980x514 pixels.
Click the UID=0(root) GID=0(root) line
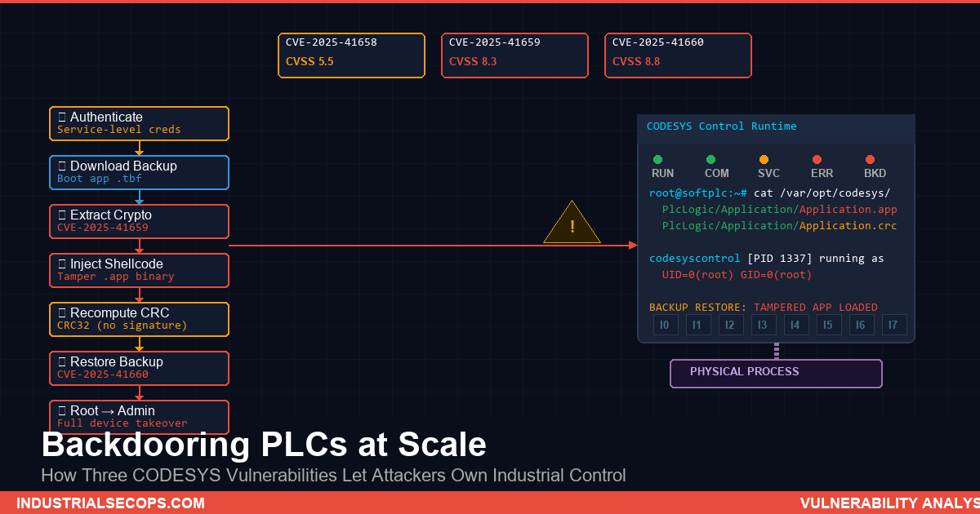[737, 275]
